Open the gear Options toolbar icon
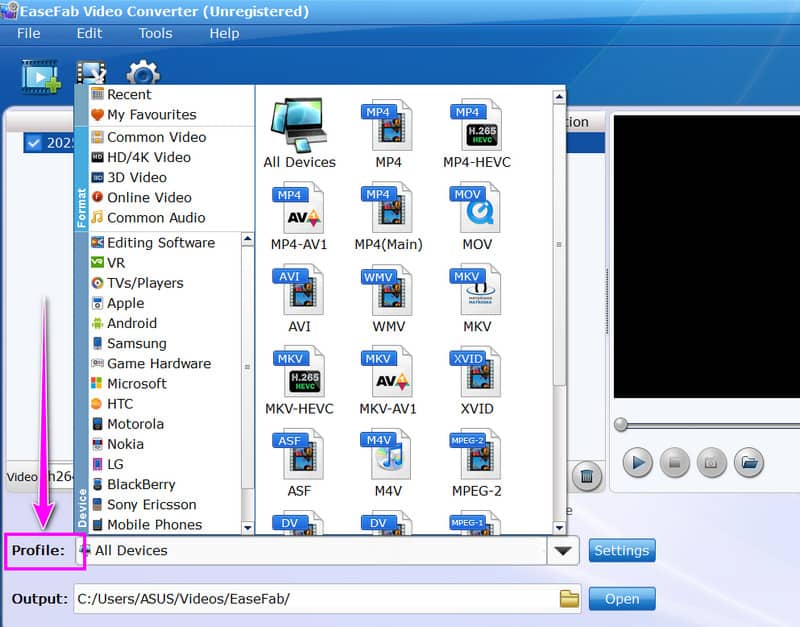800x627 pixels. 143,72
